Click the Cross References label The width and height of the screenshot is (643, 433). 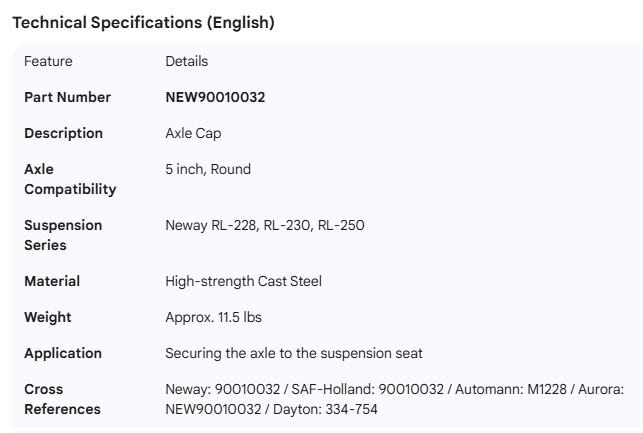[x=62, y=399]
